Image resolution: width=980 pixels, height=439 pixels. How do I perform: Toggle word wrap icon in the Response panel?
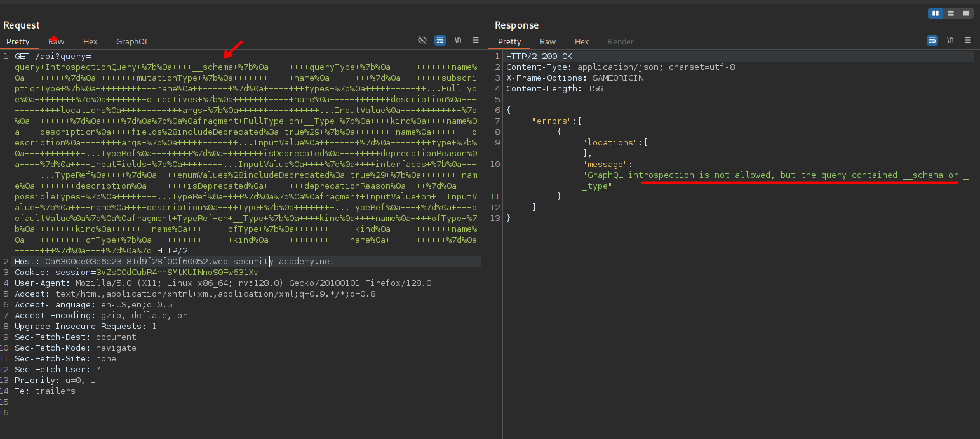(x=932, y=40)
